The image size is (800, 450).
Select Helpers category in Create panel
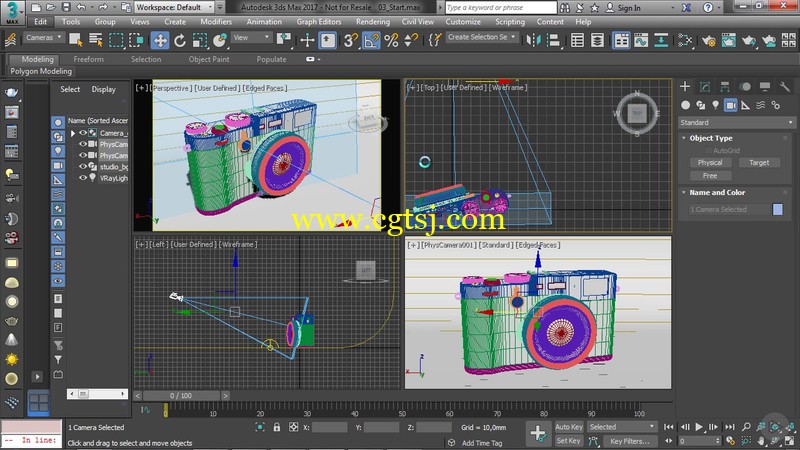pyautogui.click(x=745, y=105)
